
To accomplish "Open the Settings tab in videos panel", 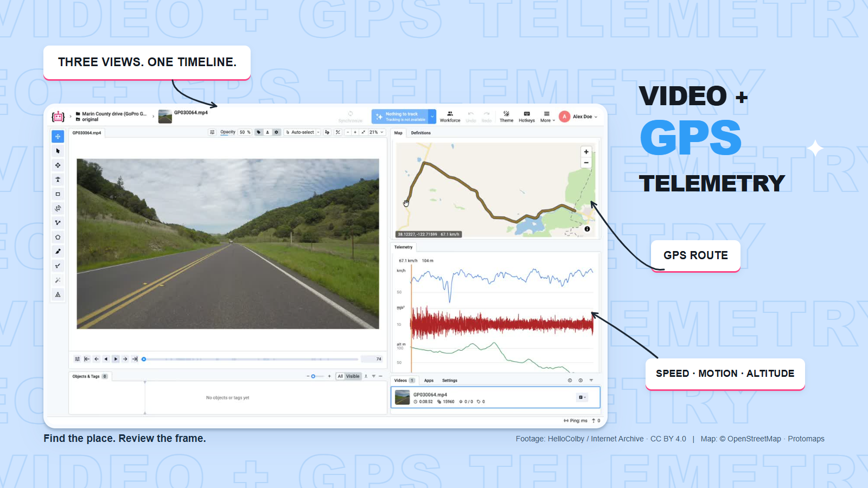I will (x=450, y=381).
